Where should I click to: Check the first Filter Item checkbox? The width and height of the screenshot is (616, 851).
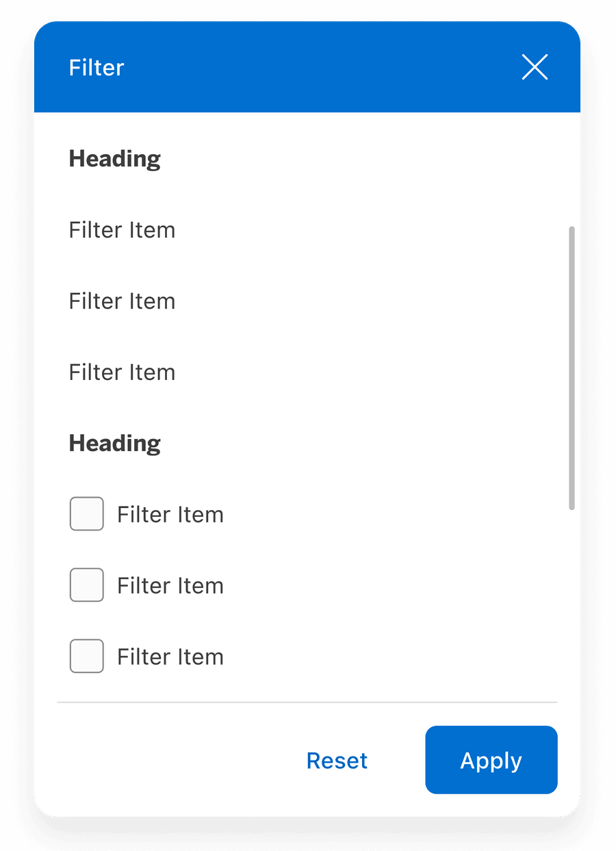click(86, 513)
